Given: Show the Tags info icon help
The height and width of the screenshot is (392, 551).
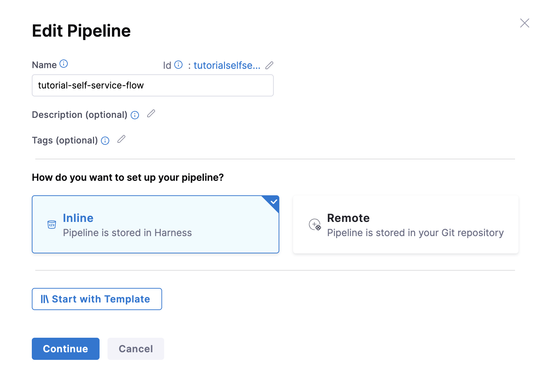Looking at the screenshot, I should click(x=105, y=141).
